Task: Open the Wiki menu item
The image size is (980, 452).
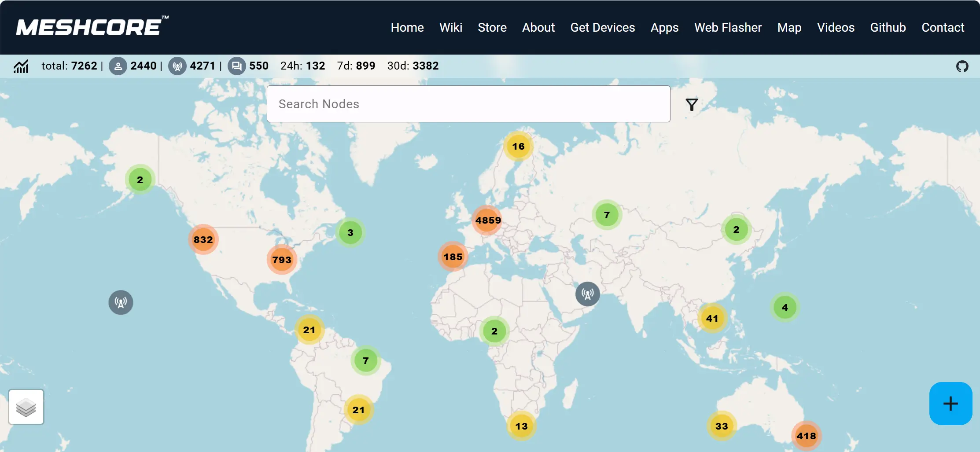Action: (x=450, y=27)
